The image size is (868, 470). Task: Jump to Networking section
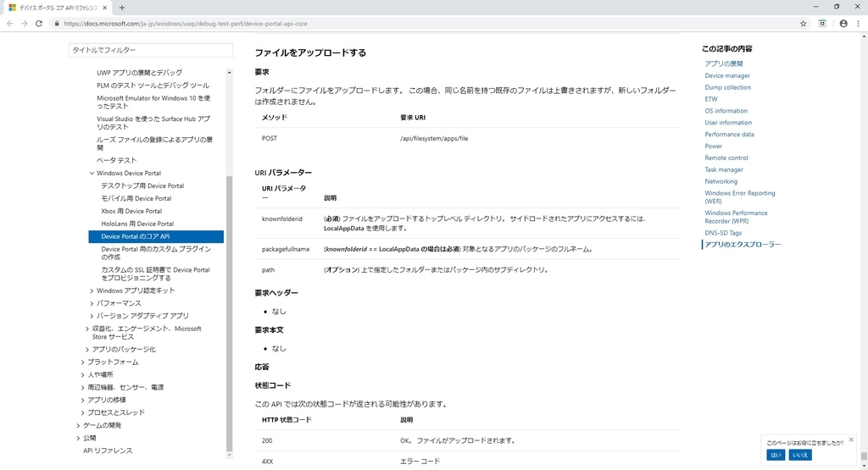click(x=721, y=181)
